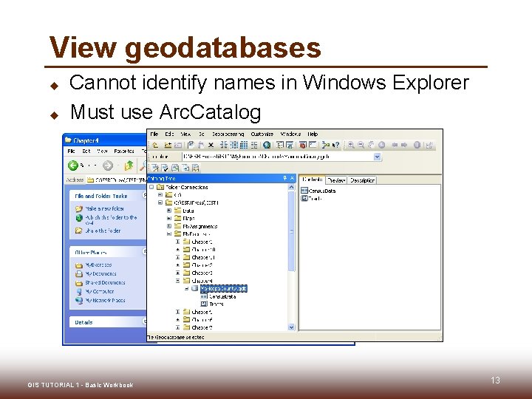Click Connect To Folder icon in ArcCatalog
This screenshot has width=532, height=399.
(x=168, y=146)
